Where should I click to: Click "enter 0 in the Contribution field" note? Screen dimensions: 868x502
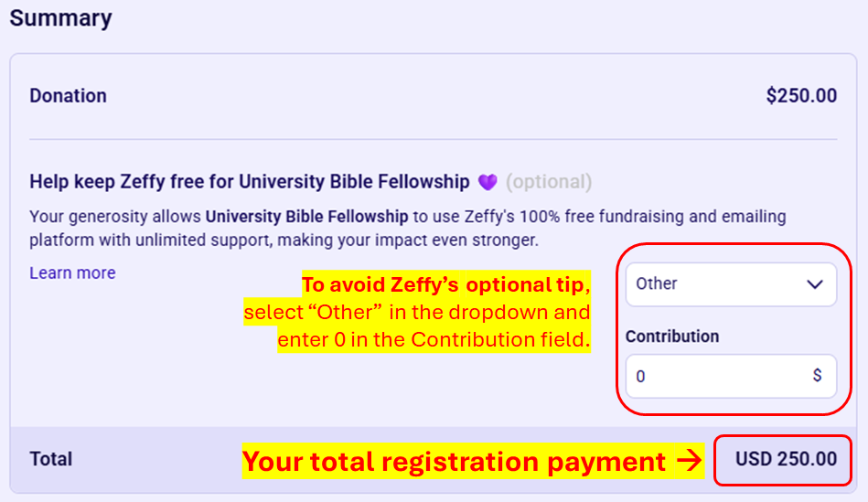(434, 339)
